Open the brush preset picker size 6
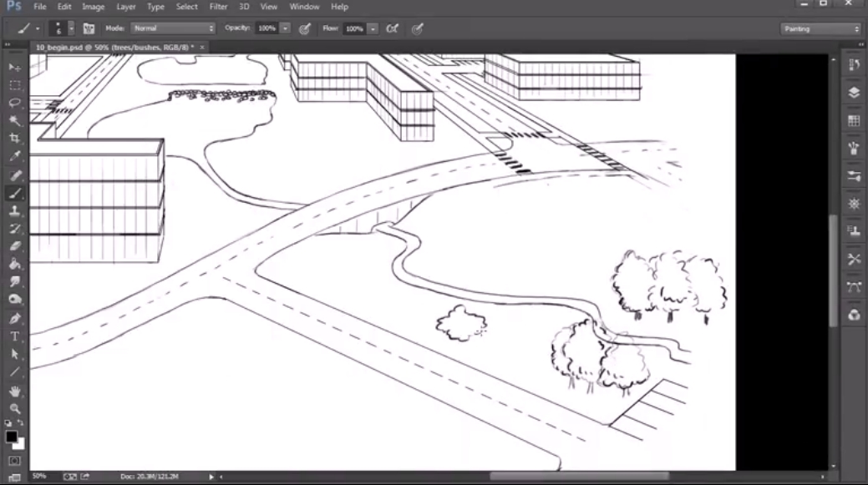 62,28
